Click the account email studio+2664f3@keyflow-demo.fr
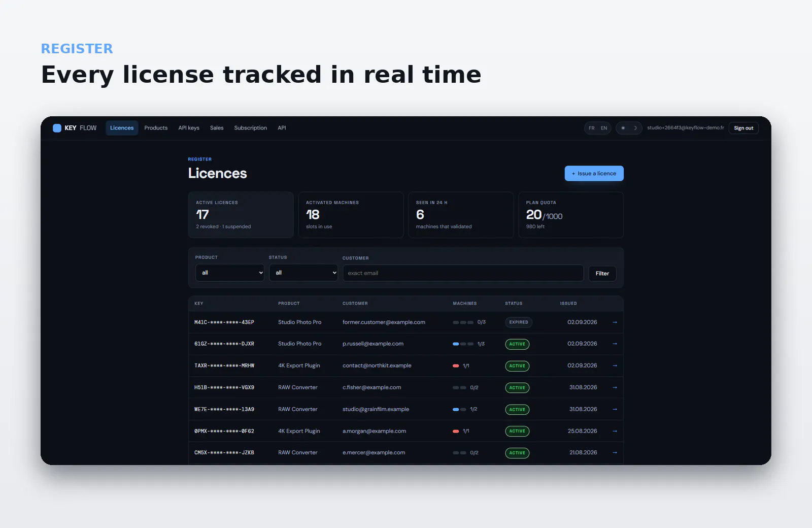This screenshot has height=528, width=812. [686, 128]
